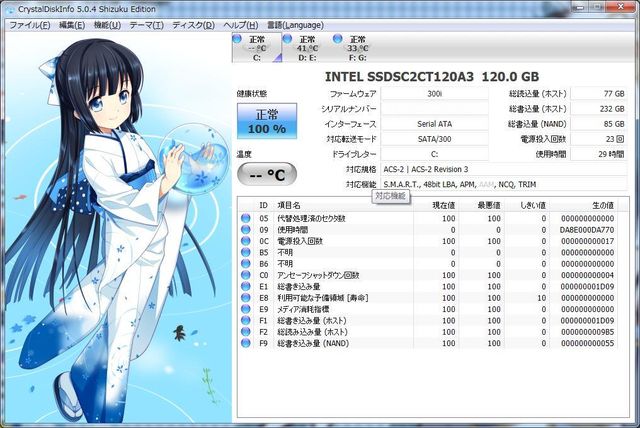The height and width of the screenshot is (428, 640).
Task: Click raw value DA8E000DA770
Action: tap(587, 230)
